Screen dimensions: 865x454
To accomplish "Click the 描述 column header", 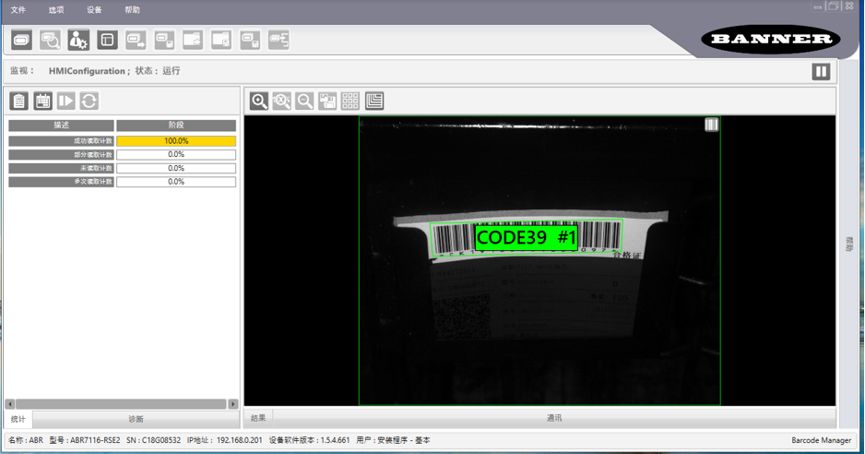I will point(61,125).
